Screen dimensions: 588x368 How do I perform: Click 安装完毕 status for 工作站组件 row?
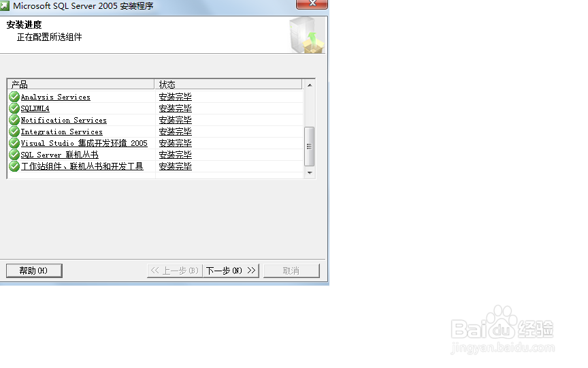[175, 166]
